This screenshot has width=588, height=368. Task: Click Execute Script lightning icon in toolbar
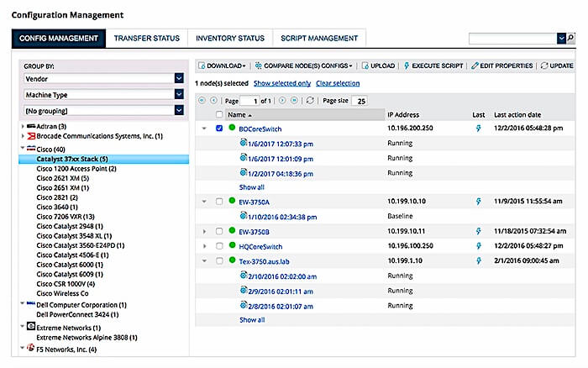point(407,66)
